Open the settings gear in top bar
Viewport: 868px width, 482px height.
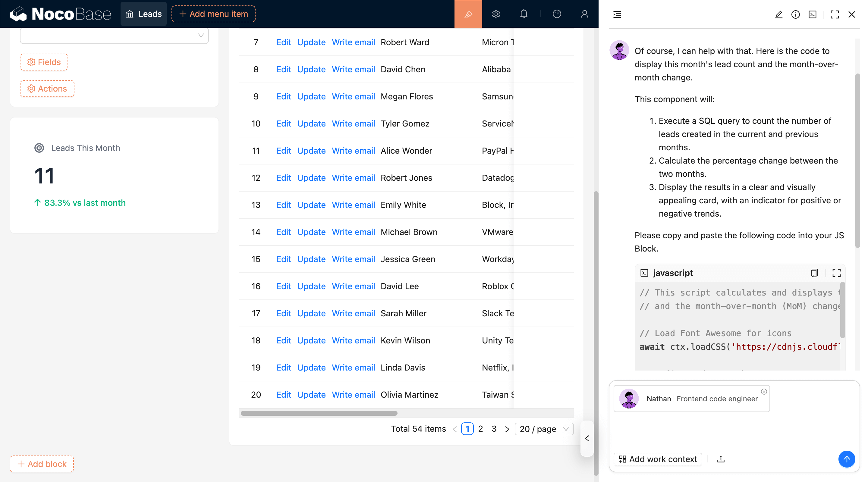[x=496, y=14]
